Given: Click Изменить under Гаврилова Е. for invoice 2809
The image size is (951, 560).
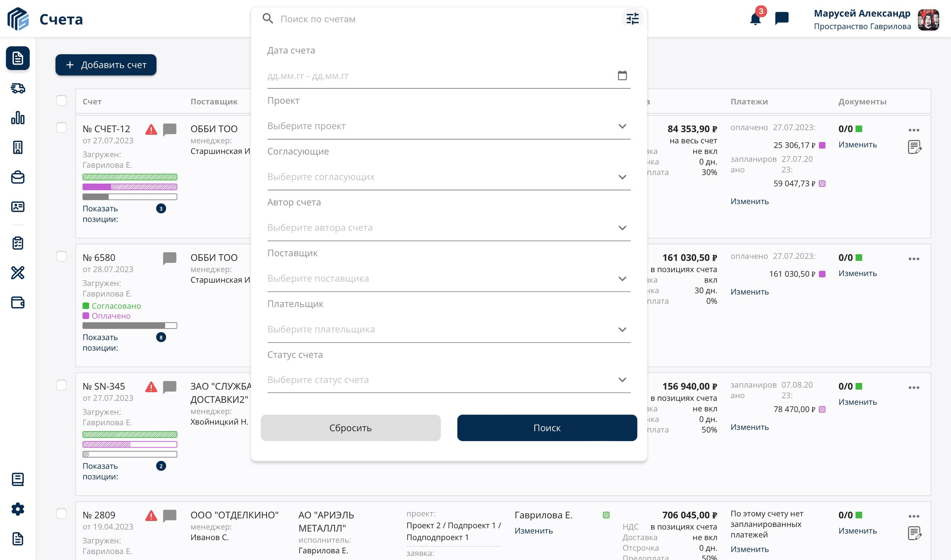Looking at the screenshot, I should pos(534,531).
